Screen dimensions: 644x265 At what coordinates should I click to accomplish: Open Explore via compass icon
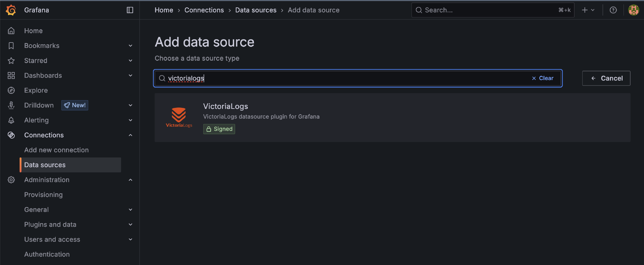coord(11,90)
